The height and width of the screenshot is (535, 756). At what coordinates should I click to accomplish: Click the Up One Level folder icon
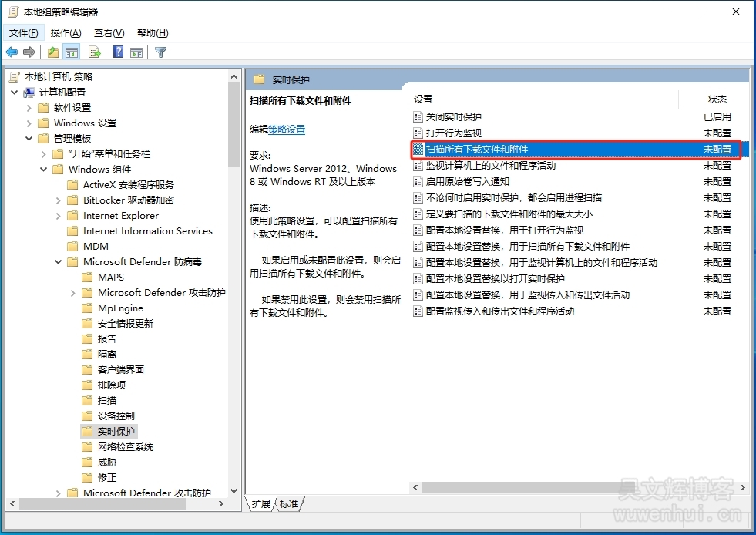click(x=52, y=52)
